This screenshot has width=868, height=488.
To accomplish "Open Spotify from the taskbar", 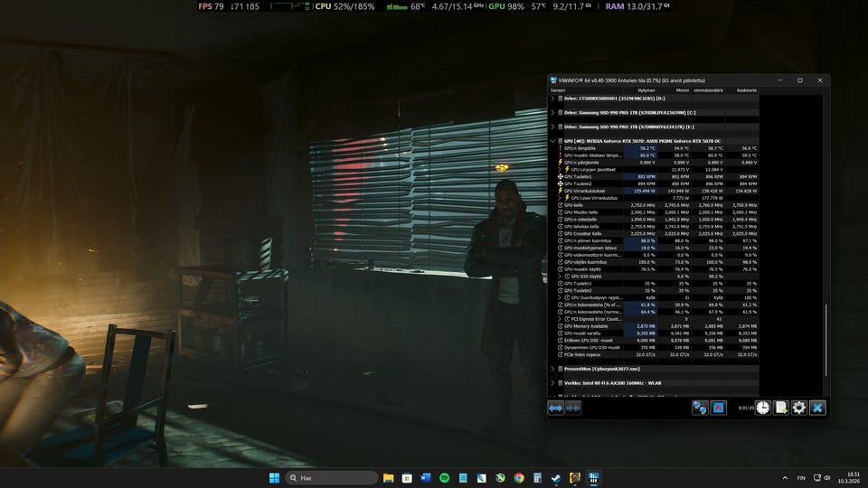I will pyautogui.click(x=445, y=478).
